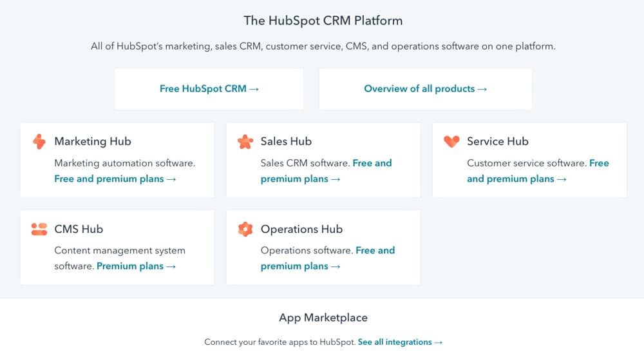Image resolution: width=644 pixels, height=361 pixels.
Task: Click the Connect your favorite apps text
Action: coord(280,342)
